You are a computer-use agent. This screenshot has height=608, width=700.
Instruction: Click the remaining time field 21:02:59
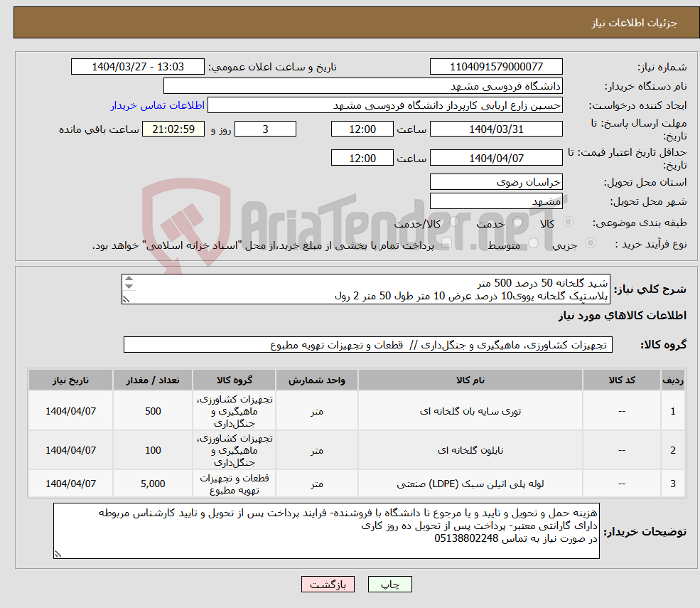tap(173, 129)
